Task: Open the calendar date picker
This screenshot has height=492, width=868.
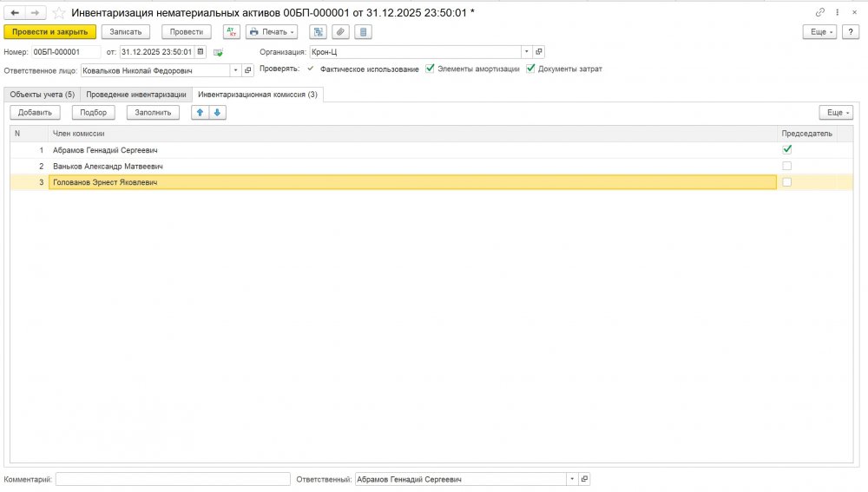Action: point(201,52)
